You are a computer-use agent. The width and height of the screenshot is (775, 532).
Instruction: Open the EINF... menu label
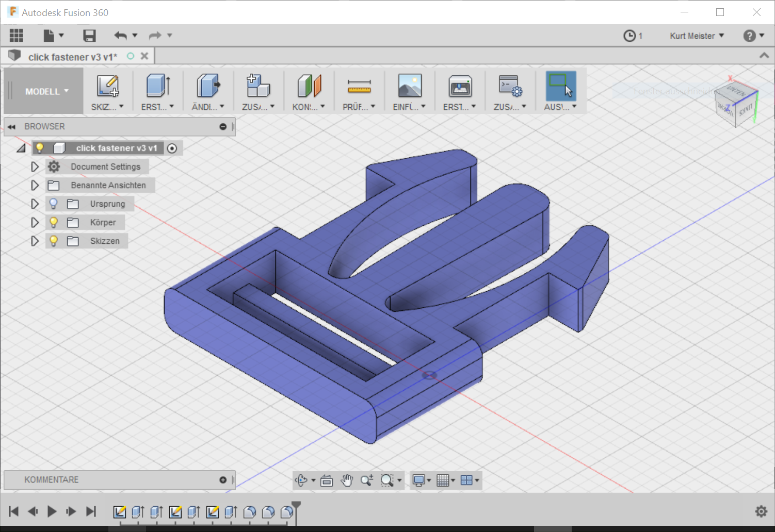point(409,107)
